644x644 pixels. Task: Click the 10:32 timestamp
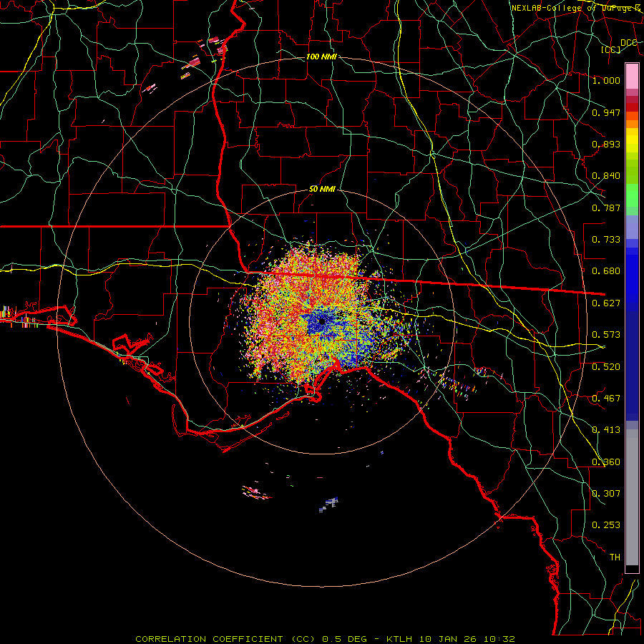499,639
